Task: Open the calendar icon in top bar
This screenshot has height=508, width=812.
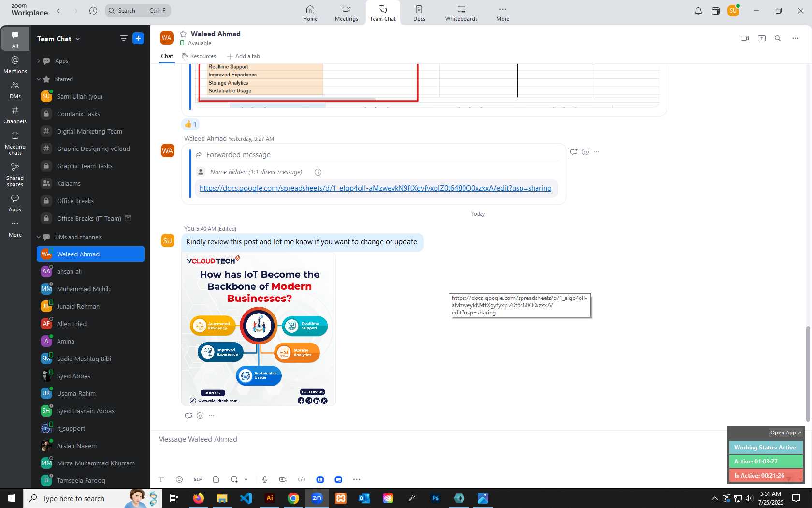Action: tap(716, 11)
